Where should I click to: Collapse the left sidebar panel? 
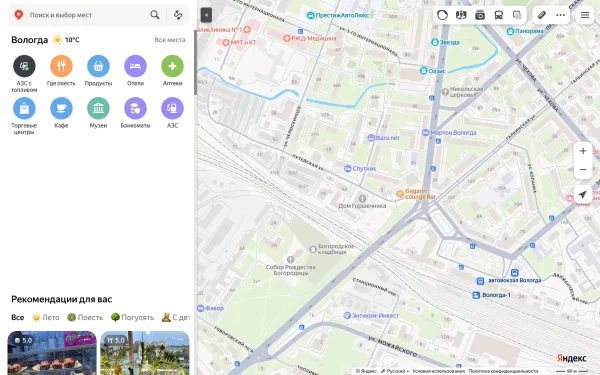(206, 15)
